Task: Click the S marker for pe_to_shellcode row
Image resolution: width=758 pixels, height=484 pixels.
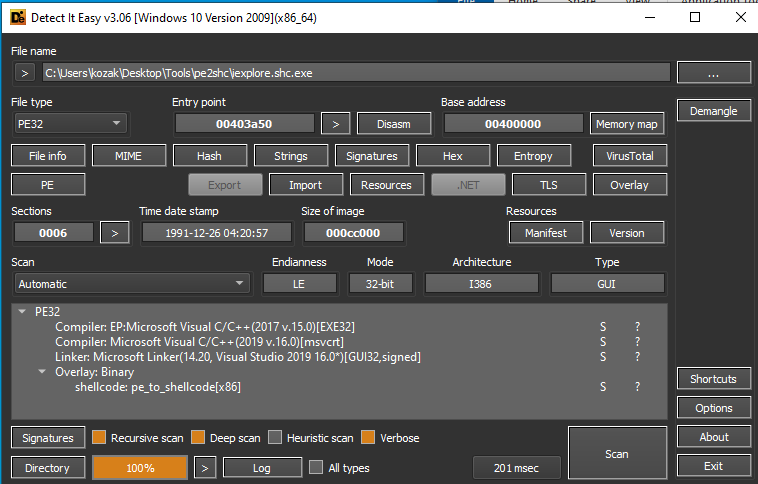Action: coord(603,387)
